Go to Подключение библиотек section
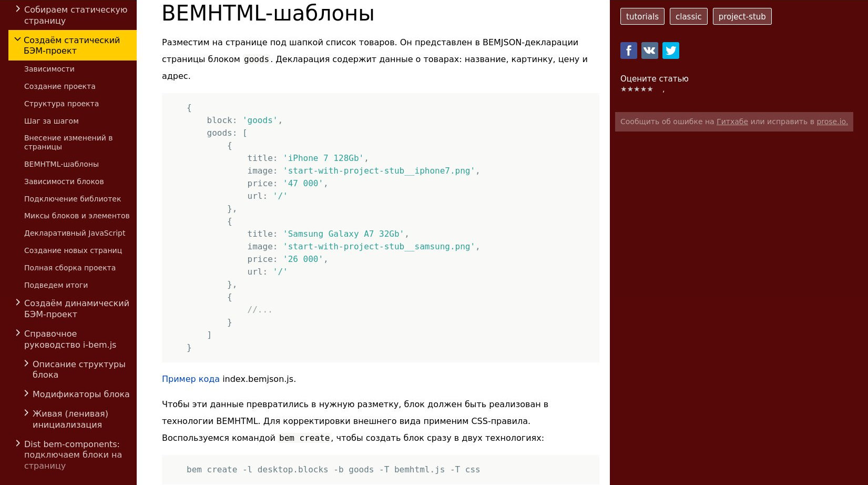The width and height of the screenshot is (868, 485). (x=72, y=199)
